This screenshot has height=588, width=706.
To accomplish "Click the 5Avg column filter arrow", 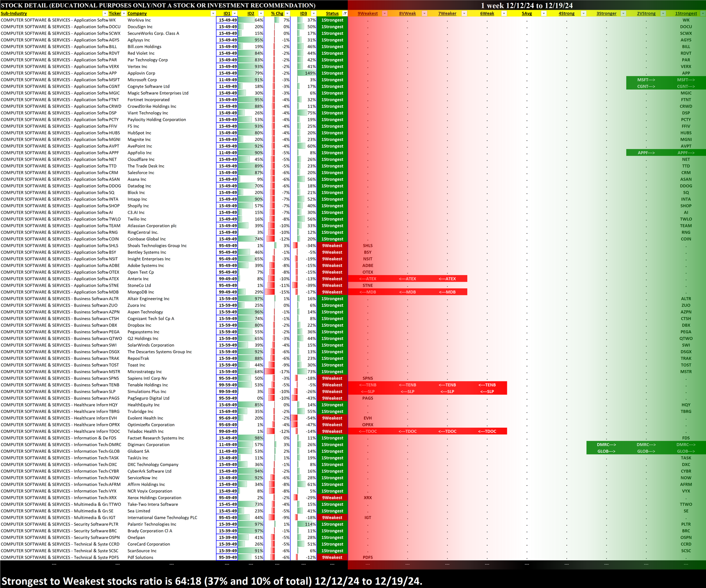I will (x=544, y=13).
